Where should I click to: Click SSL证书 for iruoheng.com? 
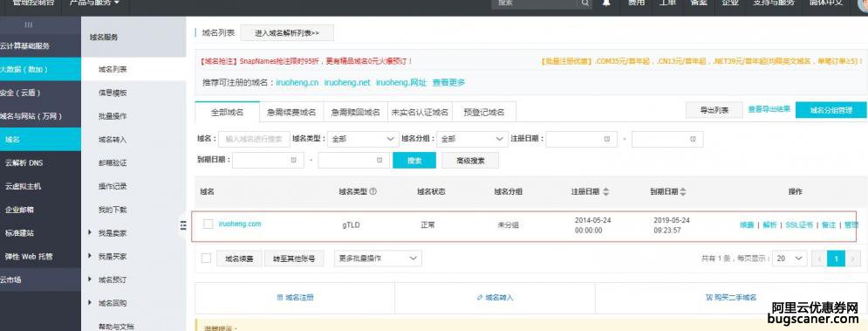(x=799, y=225)
